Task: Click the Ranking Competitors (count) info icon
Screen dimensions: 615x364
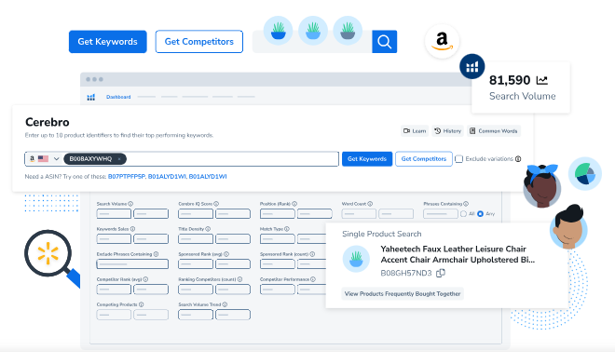Action: (x=239, y=279)
